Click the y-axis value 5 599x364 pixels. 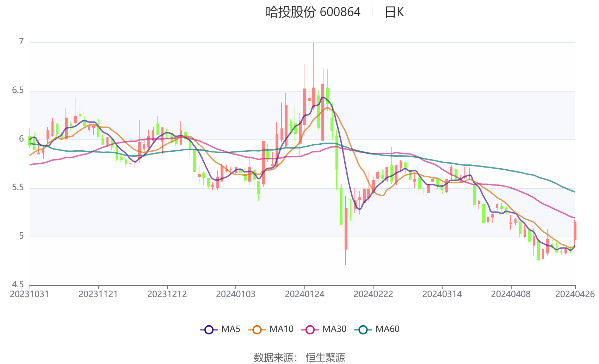click(x=21, y=236)
